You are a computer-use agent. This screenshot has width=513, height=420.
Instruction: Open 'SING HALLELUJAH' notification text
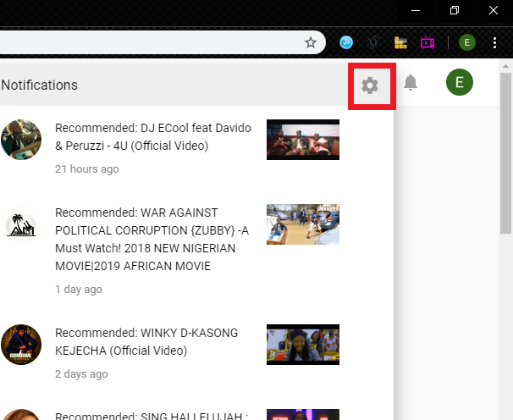[152, 416]
